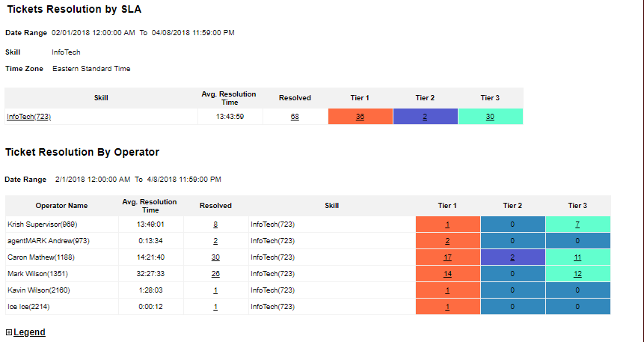Open agentMARK Andrew's 2 resolved tickets
Viewport: 644px width, 342px height.
[x=215, y=241]
